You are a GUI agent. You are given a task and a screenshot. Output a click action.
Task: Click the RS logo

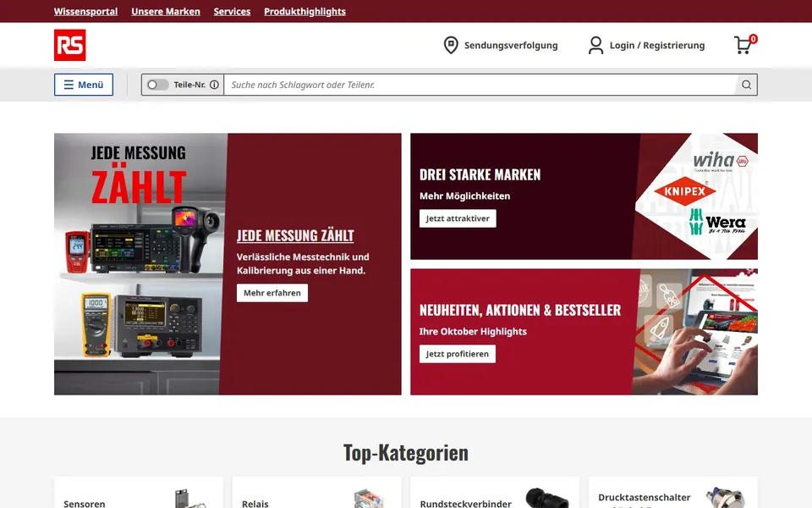tap(70, 45)
